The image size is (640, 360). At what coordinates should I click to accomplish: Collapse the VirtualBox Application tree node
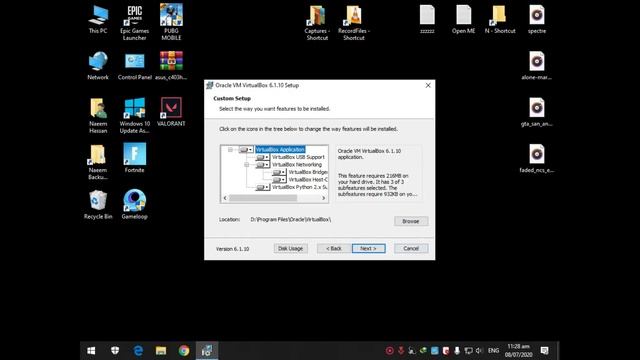[x=230, y=150]
